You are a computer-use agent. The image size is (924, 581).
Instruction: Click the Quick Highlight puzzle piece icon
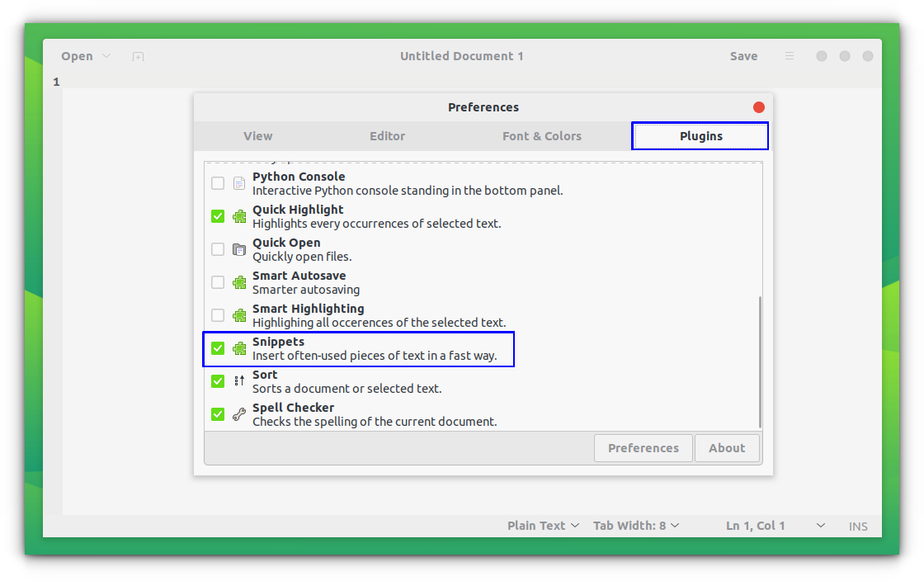(x=239, y=215)
